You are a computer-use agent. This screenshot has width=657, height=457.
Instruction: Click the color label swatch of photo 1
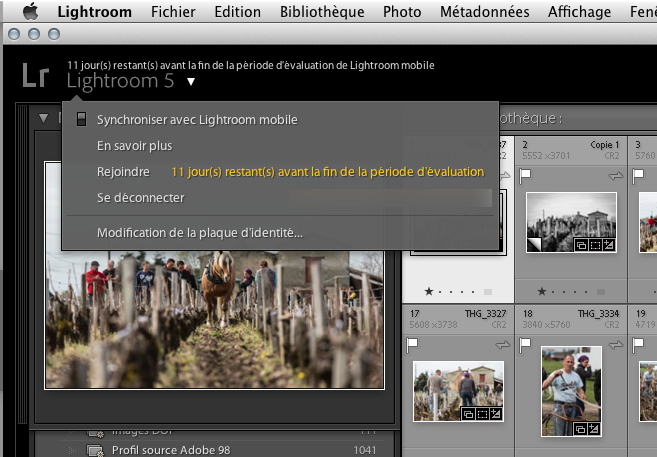click(x=488, y=292)
